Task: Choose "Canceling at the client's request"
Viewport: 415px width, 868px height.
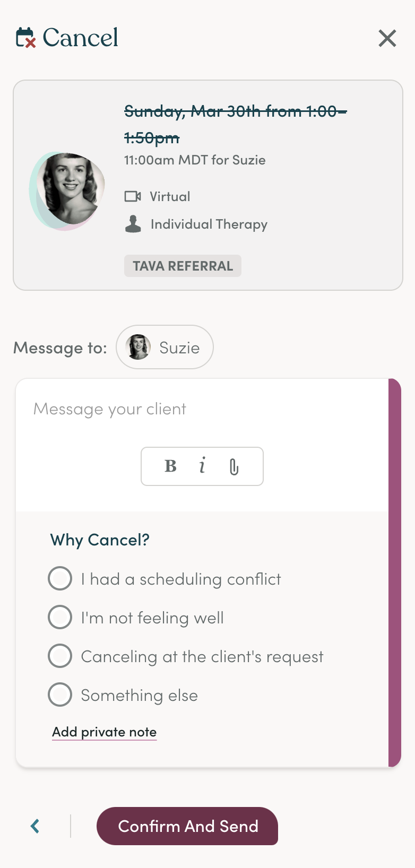Action: [x=60, y=656]
